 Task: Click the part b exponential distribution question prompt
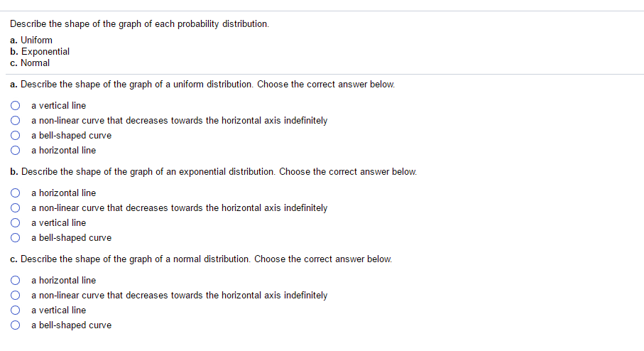point(213,172)
